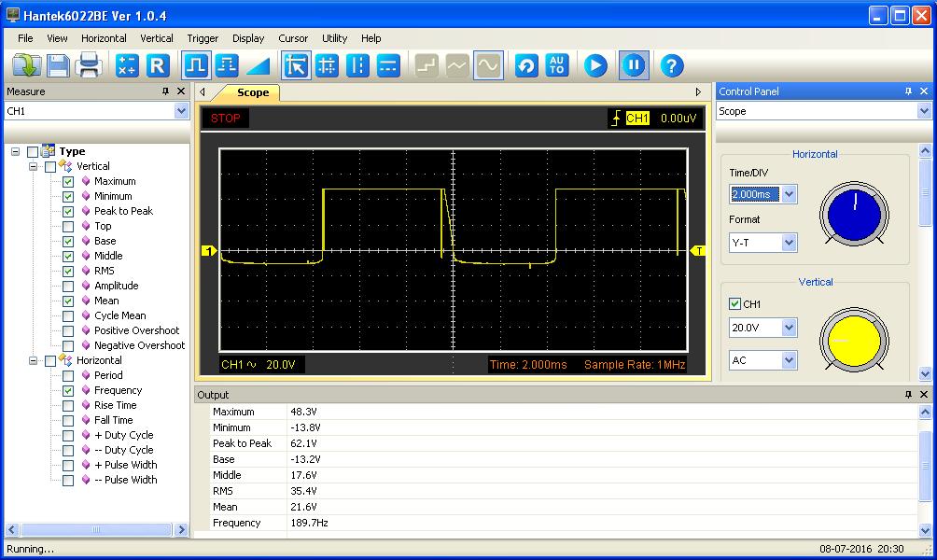Screen dimensions: 937x560
Task: Check the Period measurement checkbox
Action: [68, 376]
